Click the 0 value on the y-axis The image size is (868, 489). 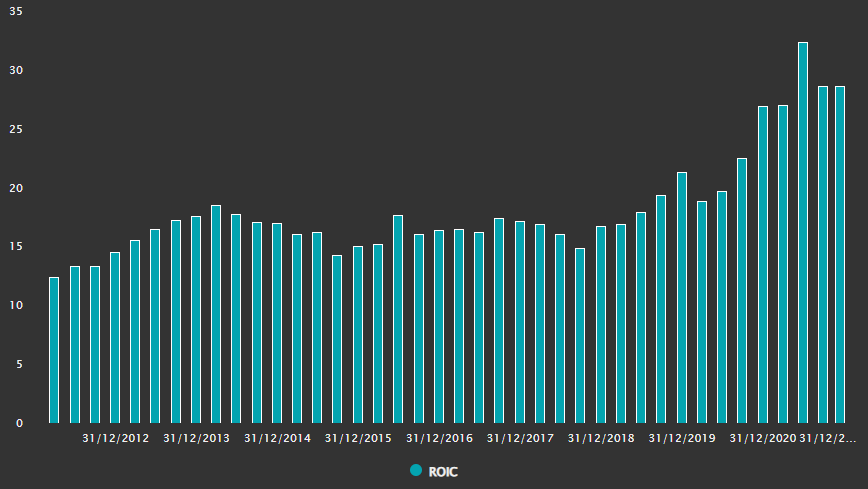(19, 423)
